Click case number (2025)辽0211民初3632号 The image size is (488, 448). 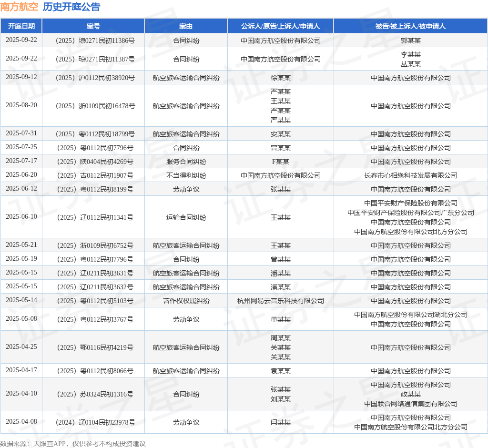[x=95, y=287]
